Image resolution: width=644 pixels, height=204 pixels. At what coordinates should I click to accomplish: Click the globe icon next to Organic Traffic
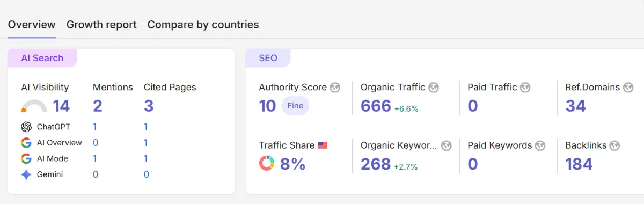point(434,88)
